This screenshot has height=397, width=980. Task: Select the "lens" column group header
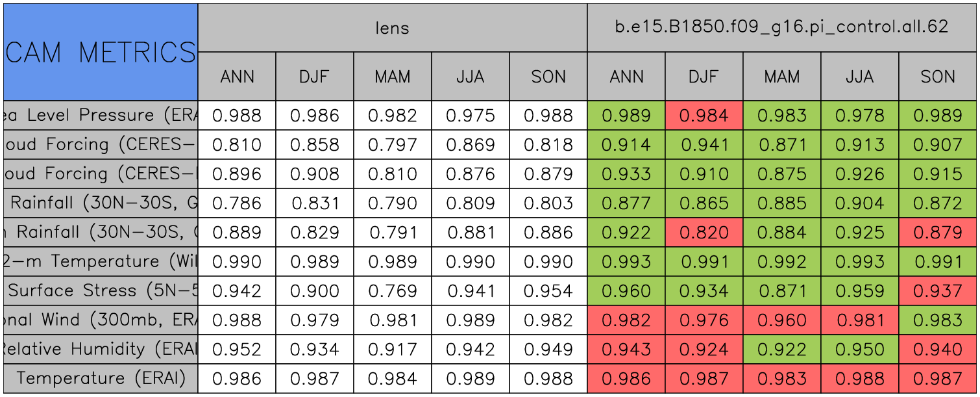point(392,27)
